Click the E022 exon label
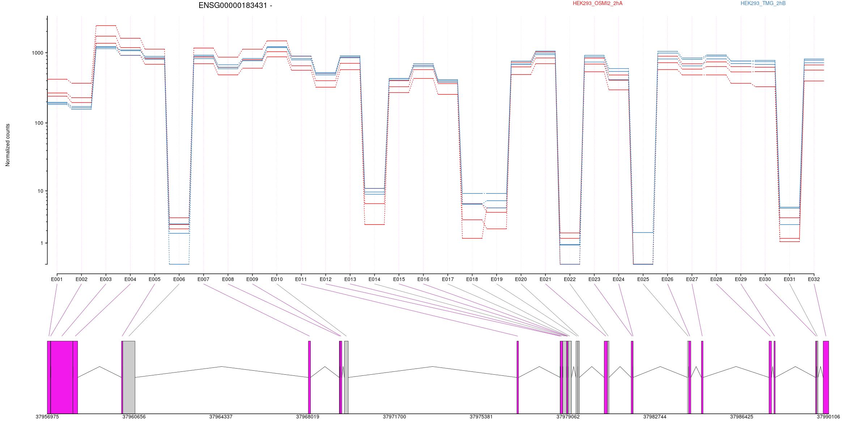The height and width of the screenshot is (434, 868). click(570, 279)
